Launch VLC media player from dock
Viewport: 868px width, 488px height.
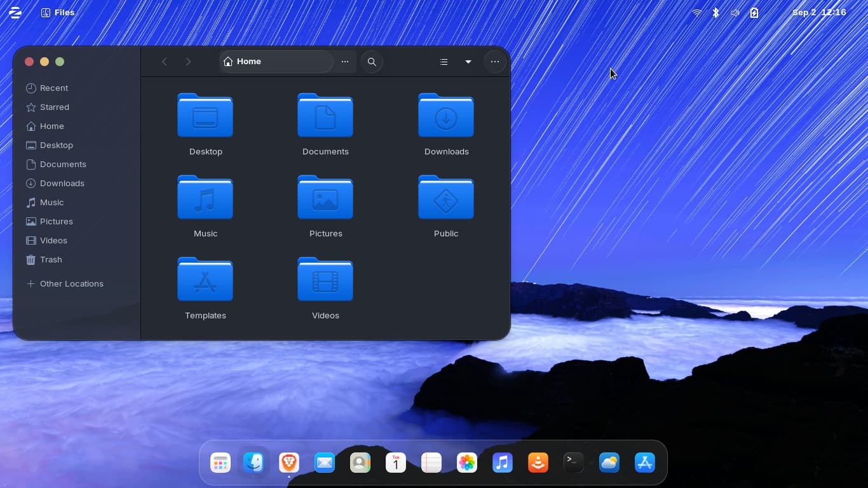(x=538, y=463)
